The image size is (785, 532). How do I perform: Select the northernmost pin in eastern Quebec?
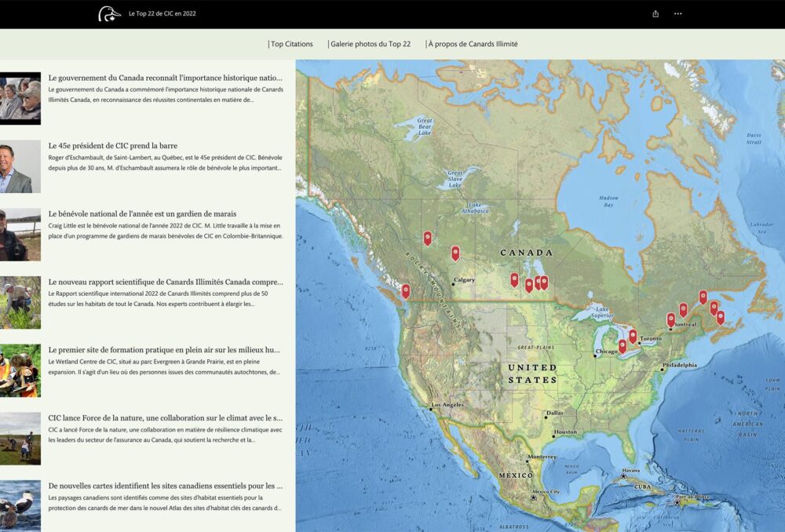(703, 297)
